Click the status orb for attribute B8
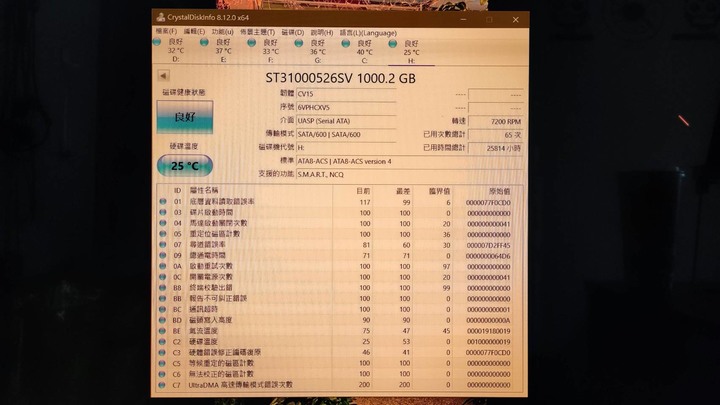The width and height of the screenshot is (720, 405). click(x=163, y=288)
